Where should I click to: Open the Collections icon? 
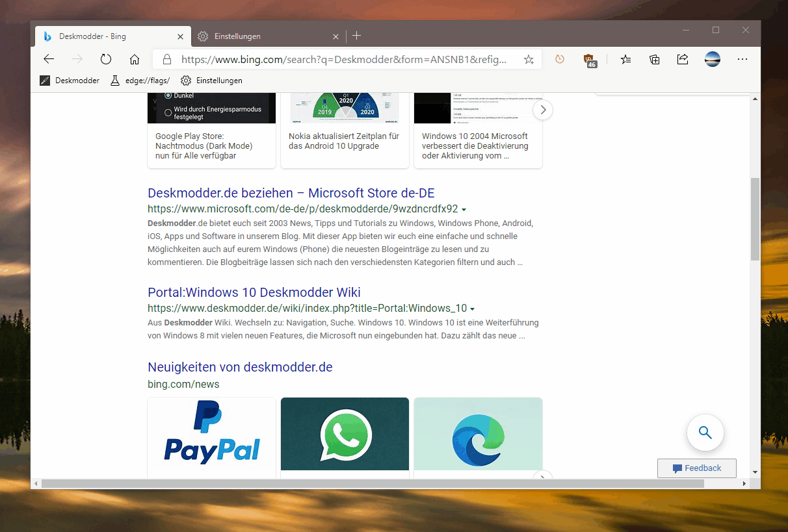[655, 59]
